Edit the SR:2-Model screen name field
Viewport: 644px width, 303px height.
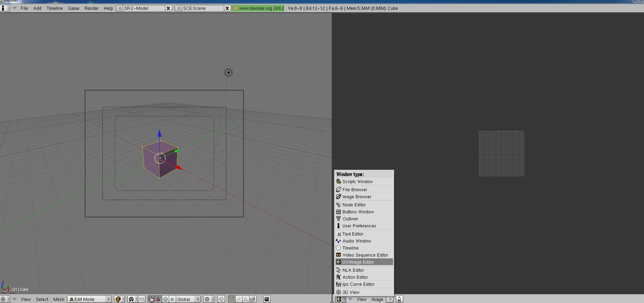coord(144,8)
